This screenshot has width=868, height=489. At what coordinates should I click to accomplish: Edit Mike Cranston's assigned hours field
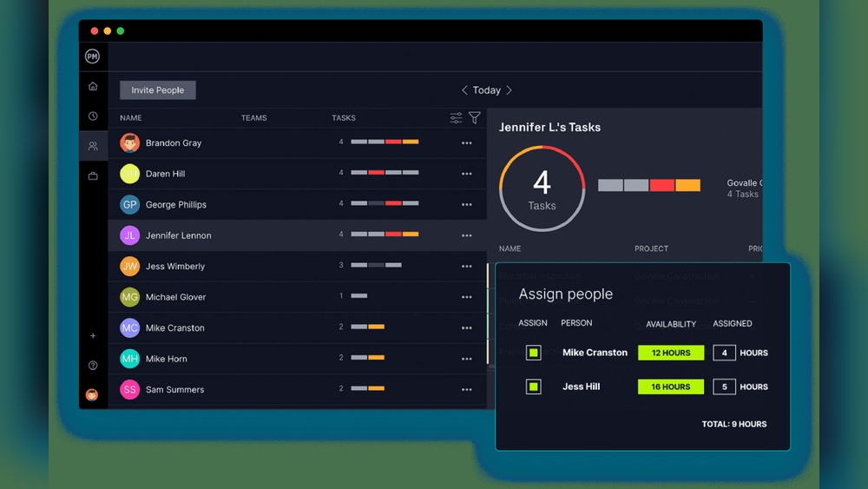[724, 353]
